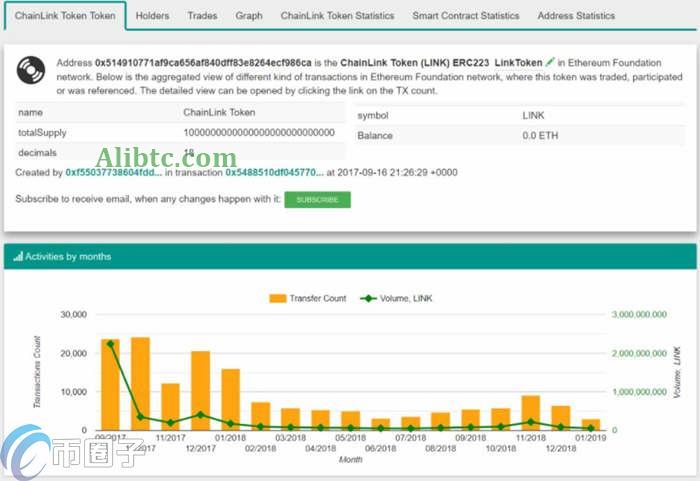
Task: Open creator address 0xf55037738604fdd link
Action: [x=113, y=173]
